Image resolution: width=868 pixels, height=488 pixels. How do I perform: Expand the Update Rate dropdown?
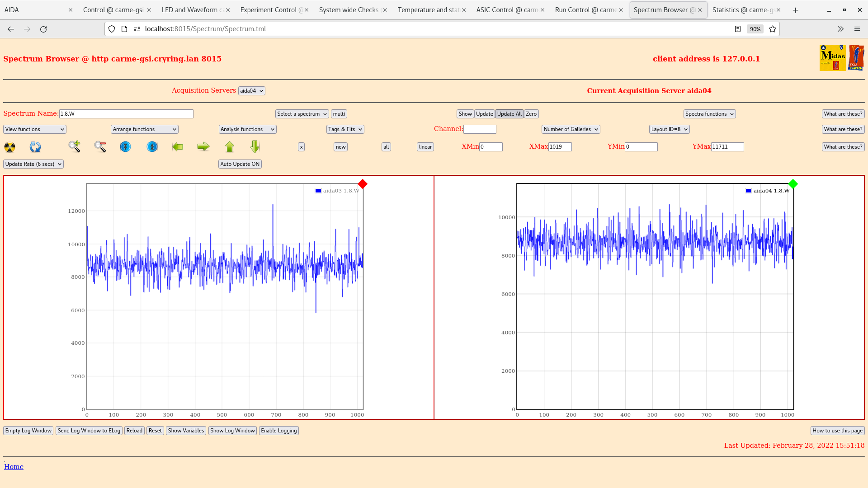pyautogui.click(x=33, y=164)
